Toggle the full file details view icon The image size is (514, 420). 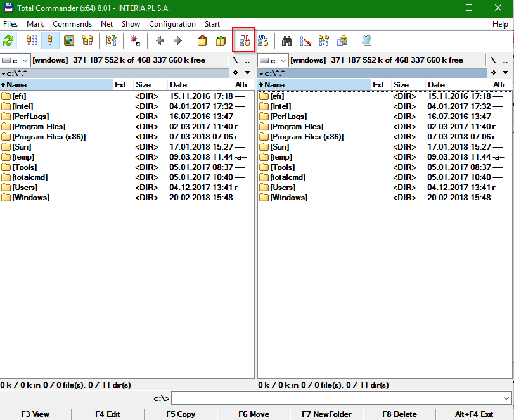point(50,41)
